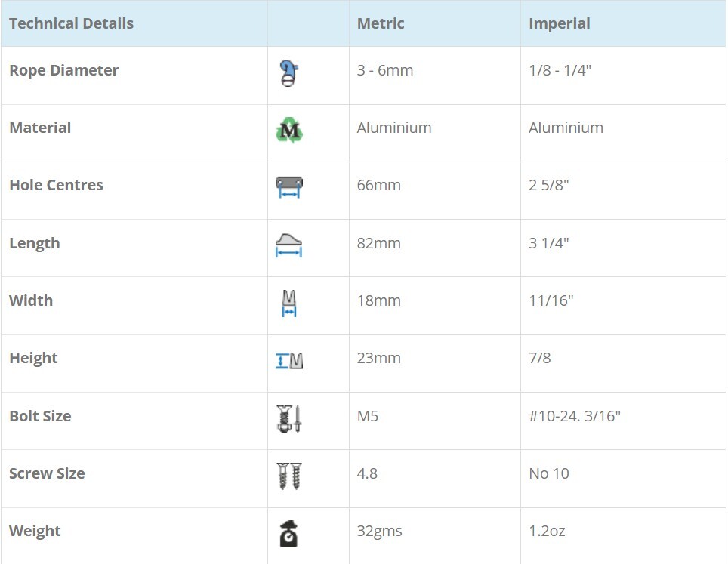This screenshot has height=564, width=728.
Task: Click the 32gms weight value
Action: click(x=379, y=531)
